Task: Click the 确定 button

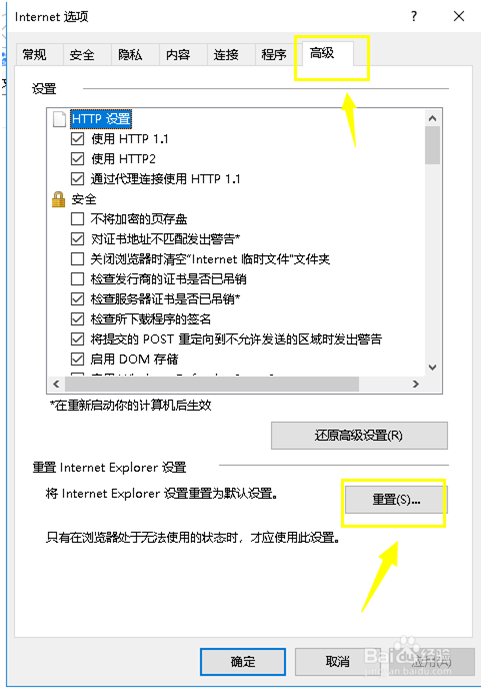Action: pyautogui.click(x=243, y=661)
